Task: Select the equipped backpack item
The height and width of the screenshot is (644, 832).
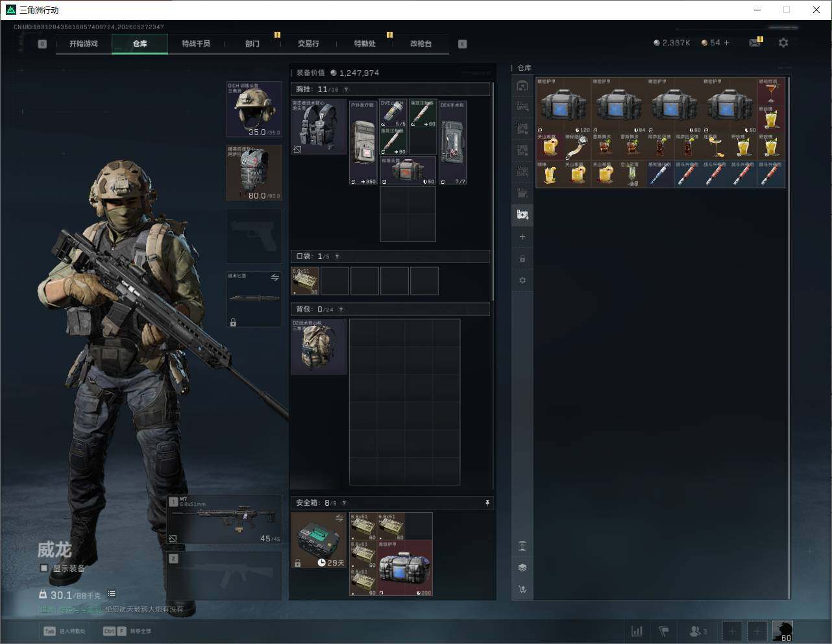Action: [318, 346]
